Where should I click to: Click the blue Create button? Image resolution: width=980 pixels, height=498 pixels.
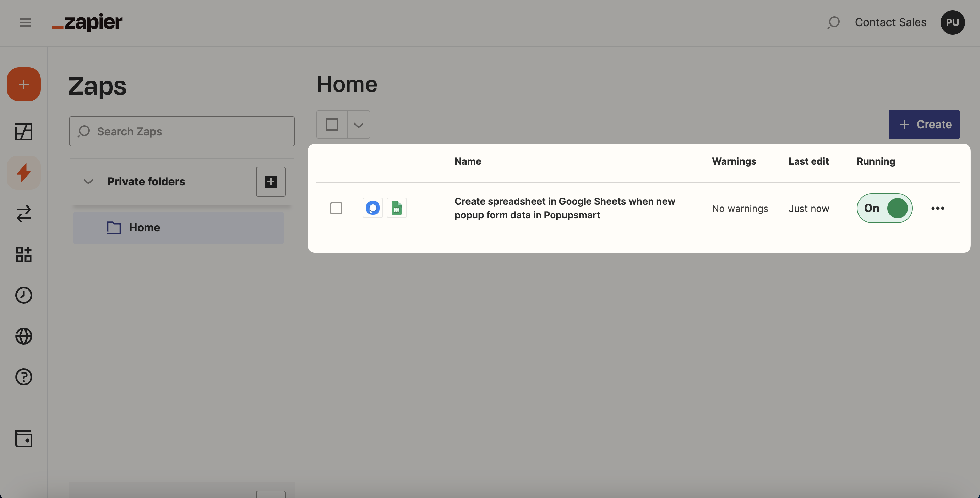[924, 124]
